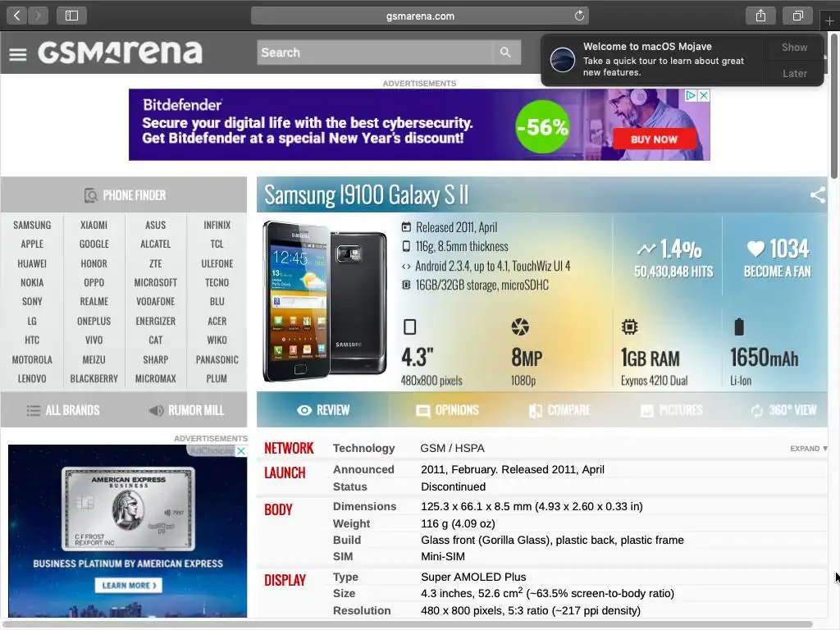Viewport: 840px width, 630px height.
Task: Click Show on the Mojave notification
Action: coord(794,47)
